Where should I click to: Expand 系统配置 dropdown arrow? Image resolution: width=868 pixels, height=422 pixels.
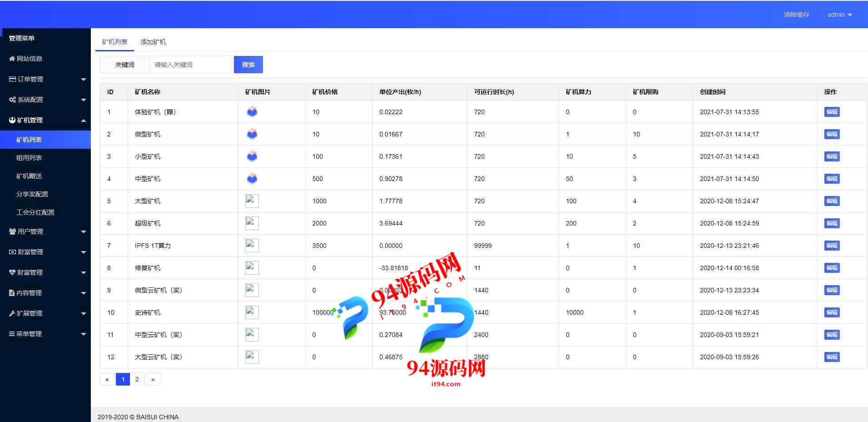pyautogui.click(x=84, y=100)
